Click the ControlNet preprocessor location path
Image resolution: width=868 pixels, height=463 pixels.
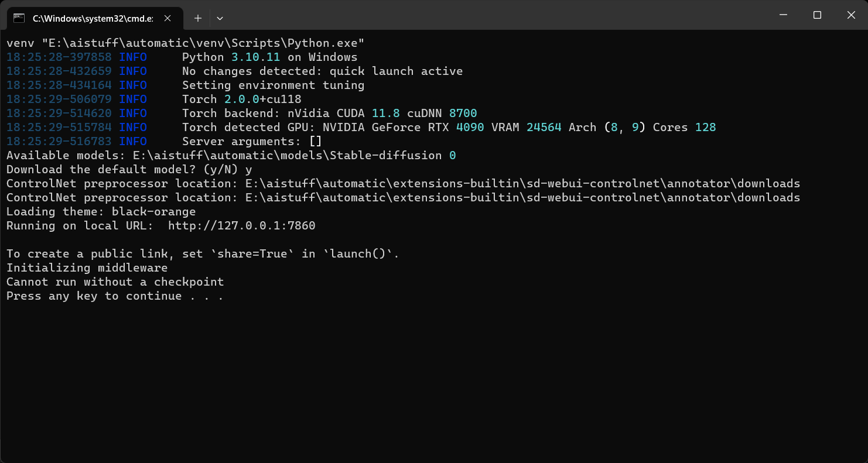coord(404,183)
